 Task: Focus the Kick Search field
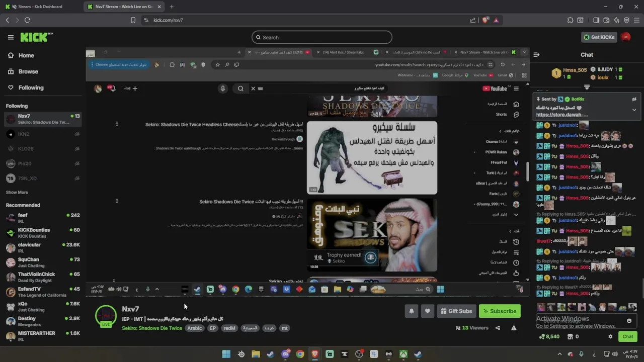(x=322, y=37)
